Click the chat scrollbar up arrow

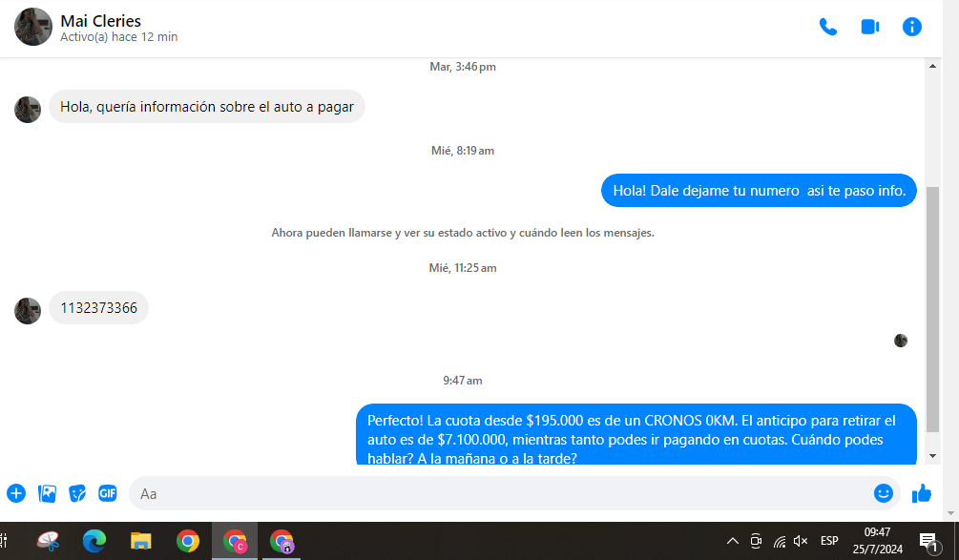(x=932, y=66)
